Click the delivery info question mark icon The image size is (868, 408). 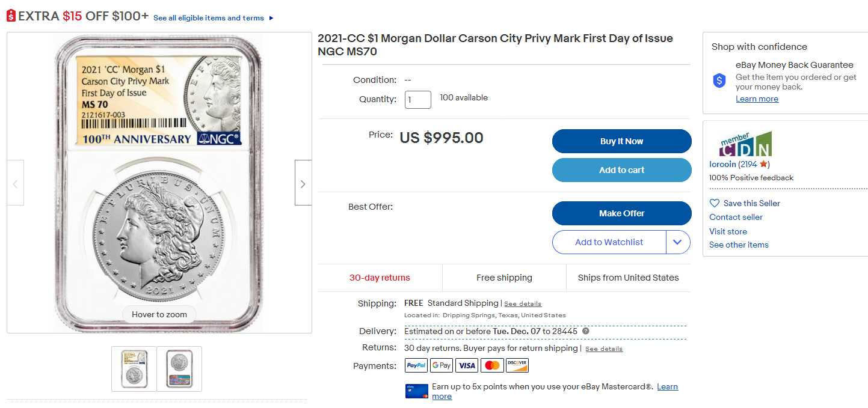(586, 331)
